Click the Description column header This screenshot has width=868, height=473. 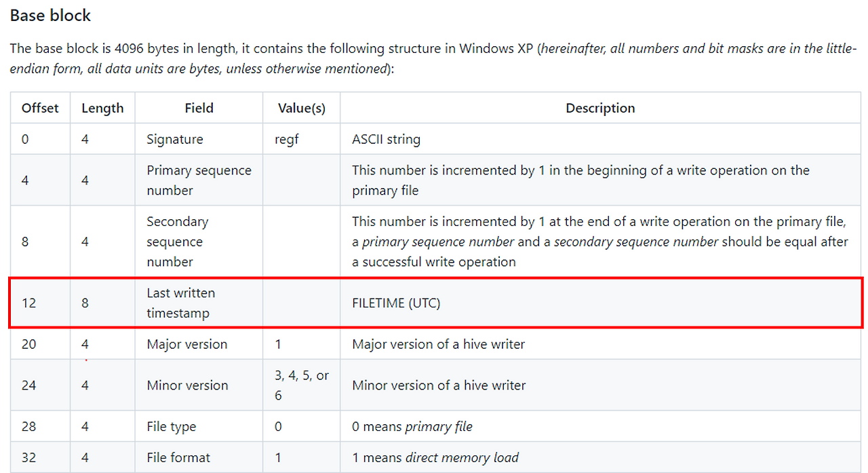[600, 108]
